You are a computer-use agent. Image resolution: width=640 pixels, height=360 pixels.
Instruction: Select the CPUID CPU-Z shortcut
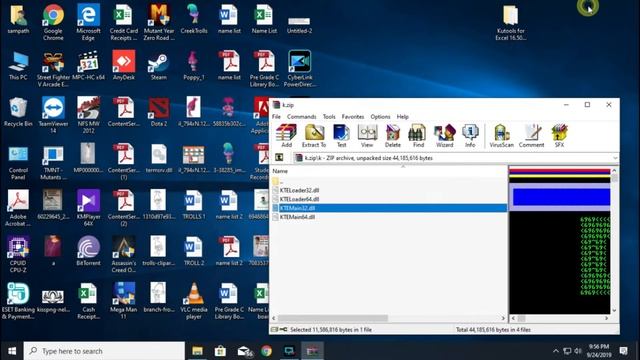coord(18,255)
